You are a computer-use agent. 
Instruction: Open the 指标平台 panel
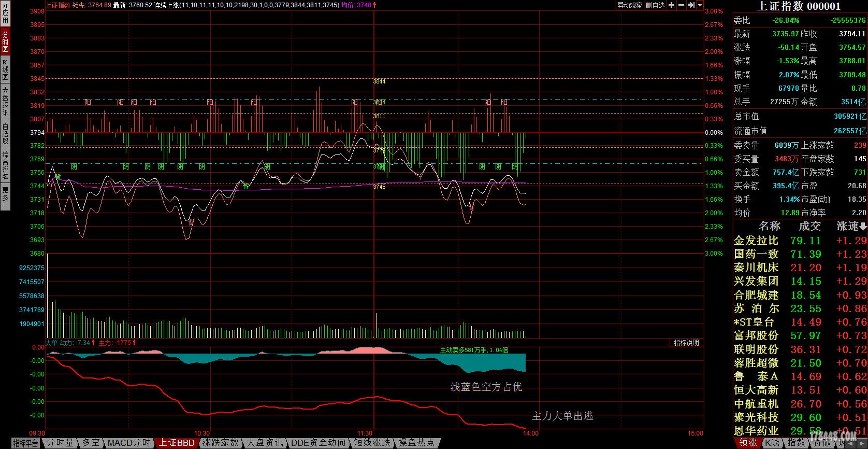point(25,443)
